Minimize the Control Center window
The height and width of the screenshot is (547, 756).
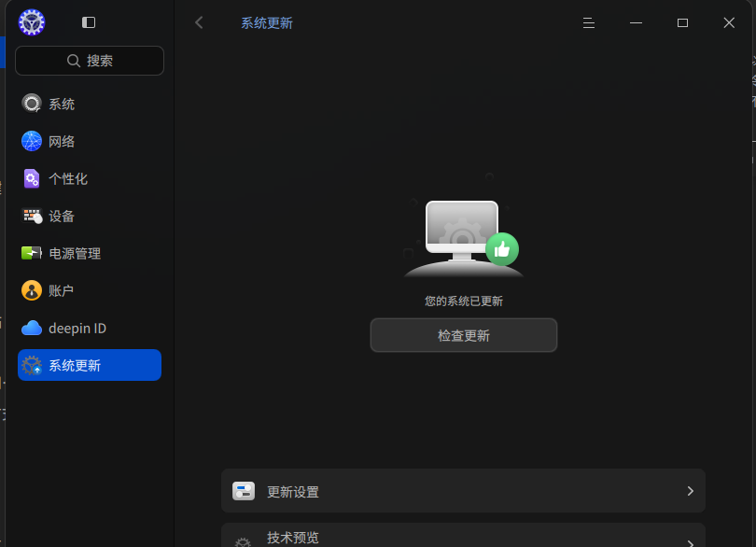636,22
